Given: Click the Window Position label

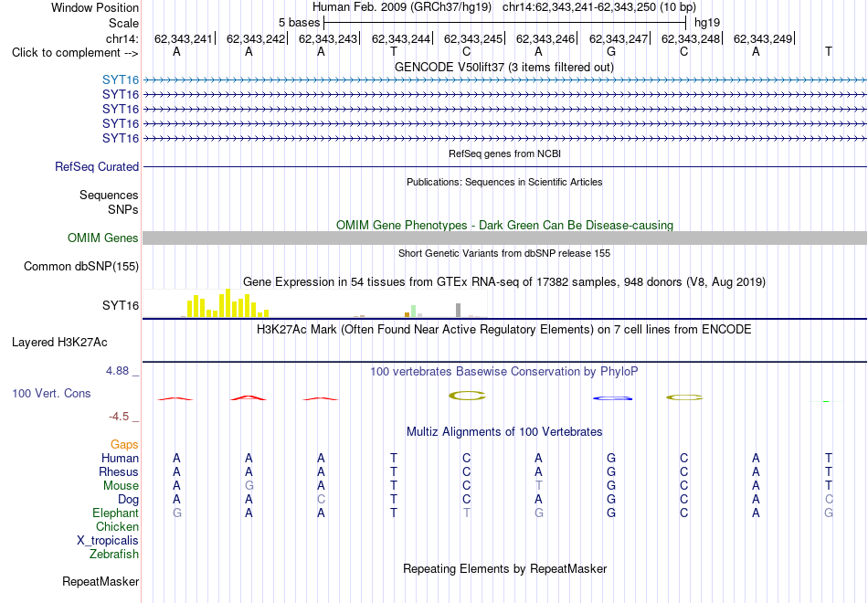Looking at the screenshot, I should tap(95, 7).
